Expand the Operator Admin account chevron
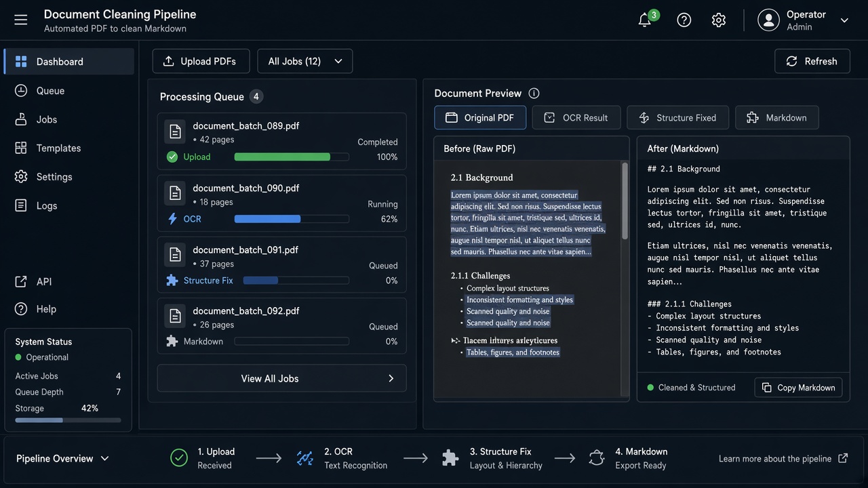This screenshot has width=868, height=488. pos(844,20)
